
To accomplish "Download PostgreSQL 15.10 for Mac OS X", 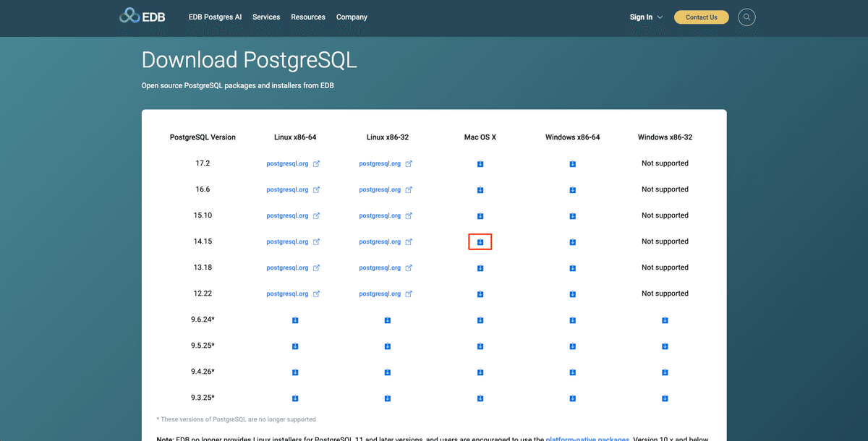I will click(x=480, y=216).
